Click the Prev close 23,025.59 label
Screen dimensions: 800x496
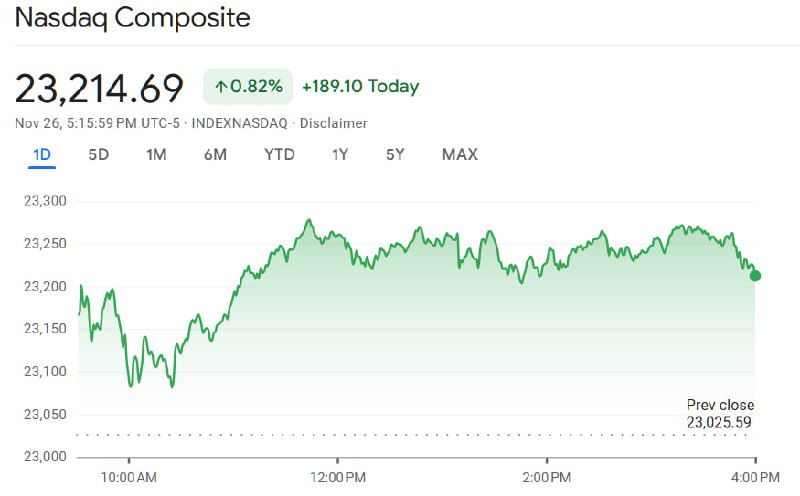click(x=720, y=413)
